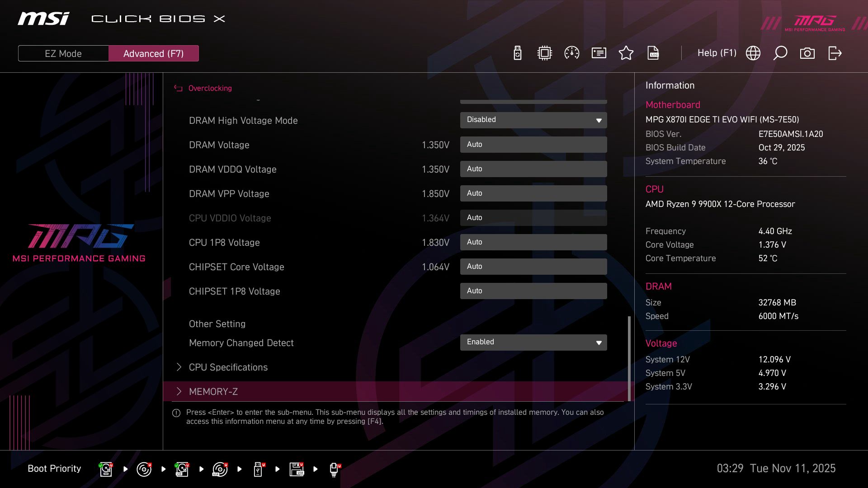This screenshot has width=868, height=488.
Task: Exit BIOS using the exit icon
Action: coord(834,53)
